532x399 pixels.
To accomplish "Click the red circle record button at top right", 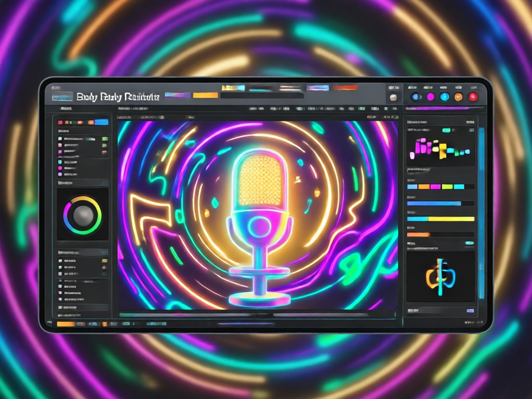I will [473, 97].
